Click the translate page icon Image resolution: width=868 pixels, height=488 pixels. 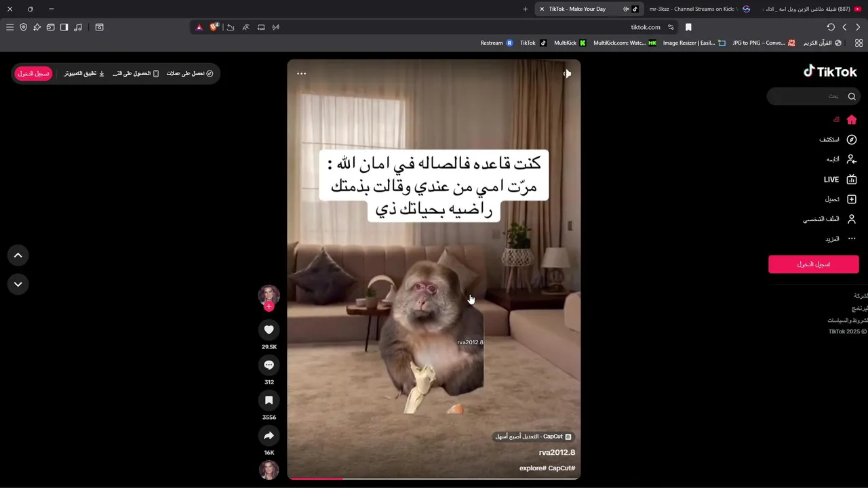click(245, 27)
